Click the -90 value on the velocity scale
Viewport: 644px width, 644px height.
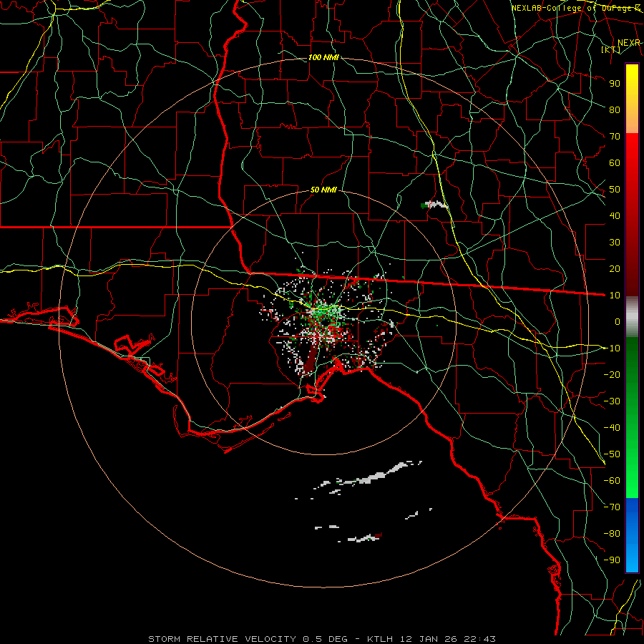(612, 560)
